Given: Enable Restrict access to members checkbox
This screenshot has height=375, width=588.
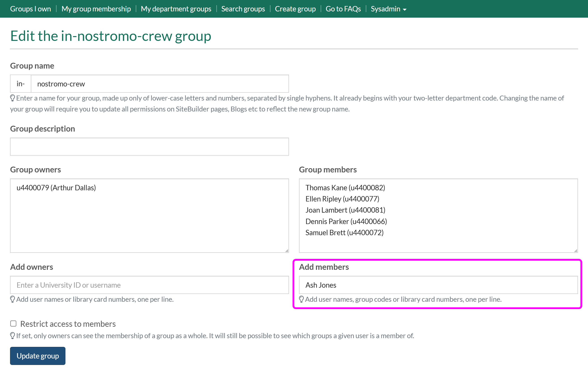Looking at the screenshot, I should tap(13, 324).
